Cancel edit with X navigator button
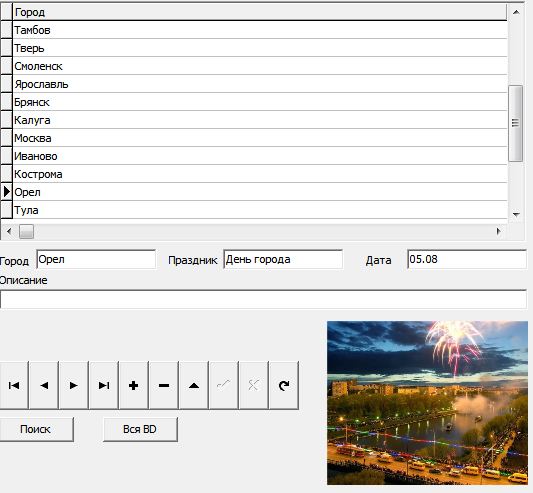Image resolution: width=533 pixels, height=493 pixels. [254, 385]
